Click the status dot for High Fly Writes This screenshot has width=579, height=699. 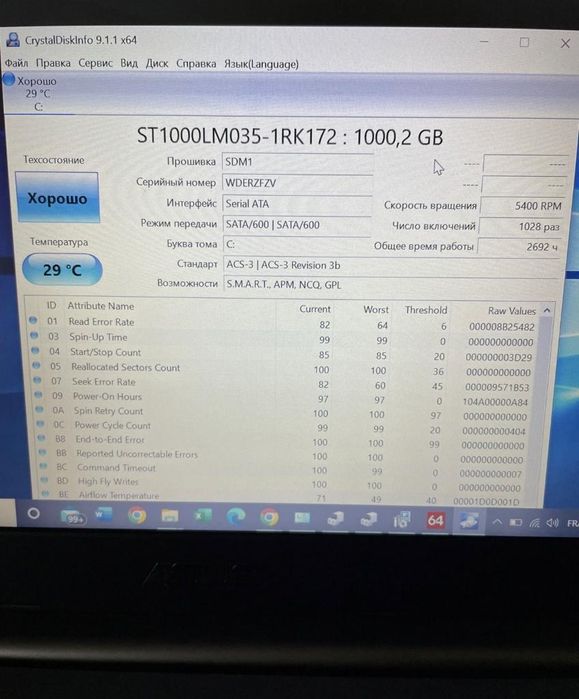[x=44, y=480]
